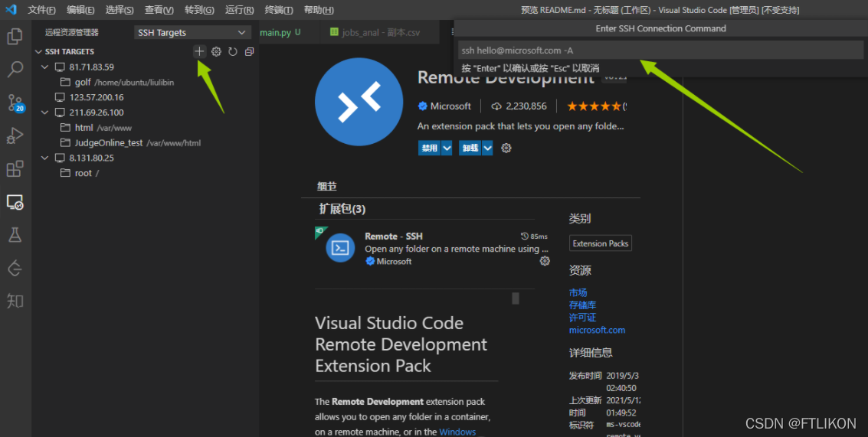Switch to the main.py editor tab
Image resolution: width=868 pixels, height=437 pixels.
click(x=289, y=33)
